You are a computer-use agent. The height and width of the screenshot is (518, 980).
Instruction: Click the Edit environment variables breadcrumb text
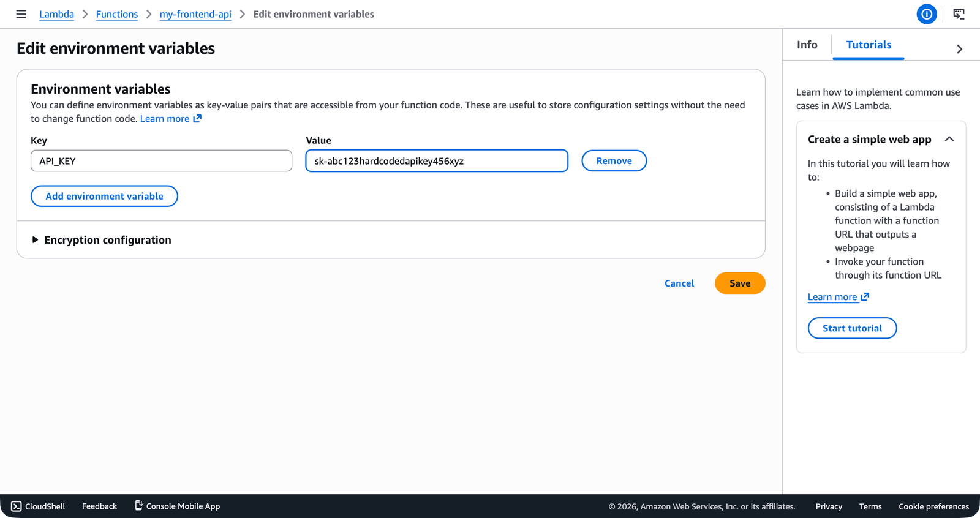point(314,14)
